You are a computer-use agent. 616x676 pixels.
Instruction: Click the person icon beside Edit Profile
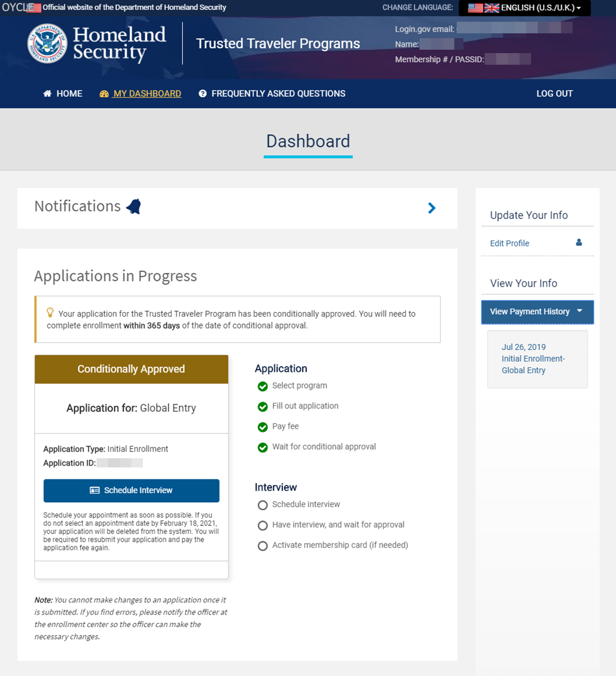[579, 242]
